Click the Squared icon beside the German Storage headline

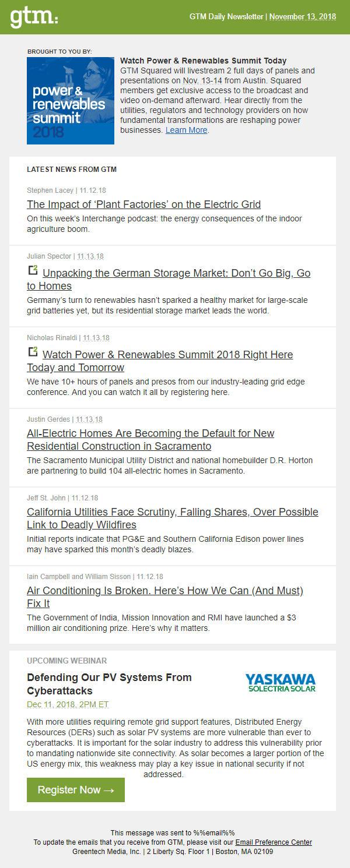click(33, 270)
